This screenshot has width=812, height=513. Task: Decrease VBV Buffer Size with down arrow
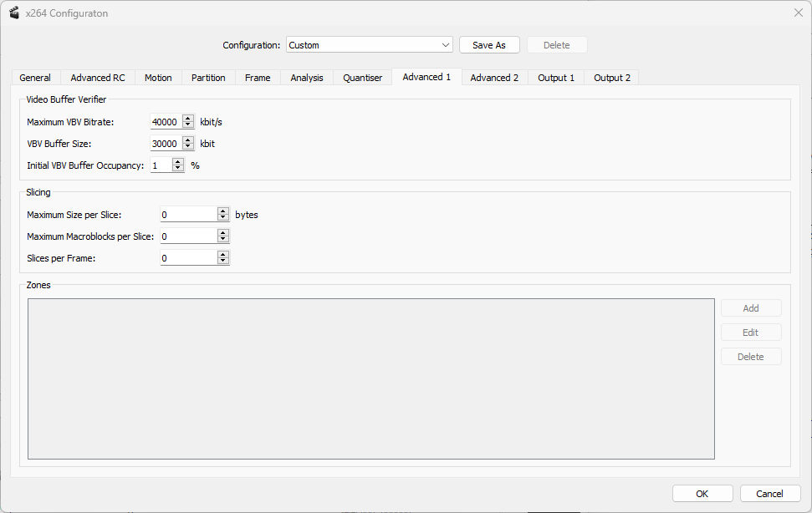coord(188,147)
